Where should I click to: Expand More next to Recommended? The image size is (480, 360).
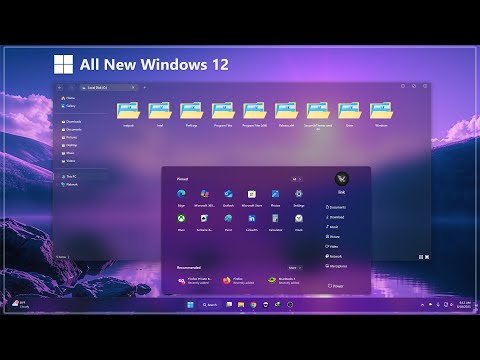coord(295,268)
